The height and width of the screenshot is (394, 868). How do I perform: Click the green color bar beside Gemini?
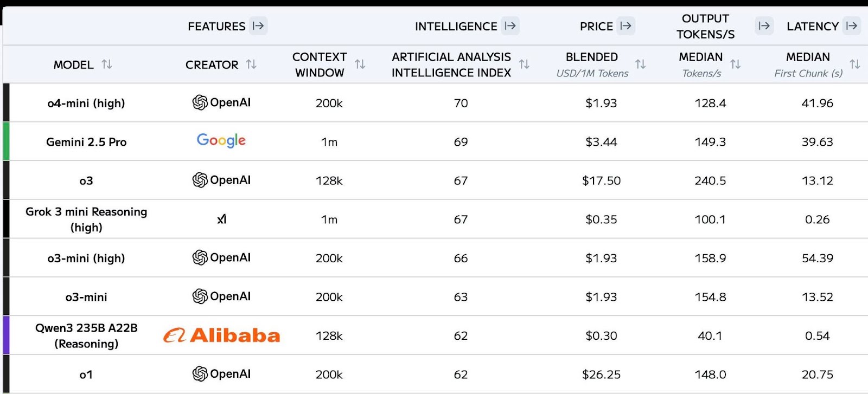[x=6, y=141]
